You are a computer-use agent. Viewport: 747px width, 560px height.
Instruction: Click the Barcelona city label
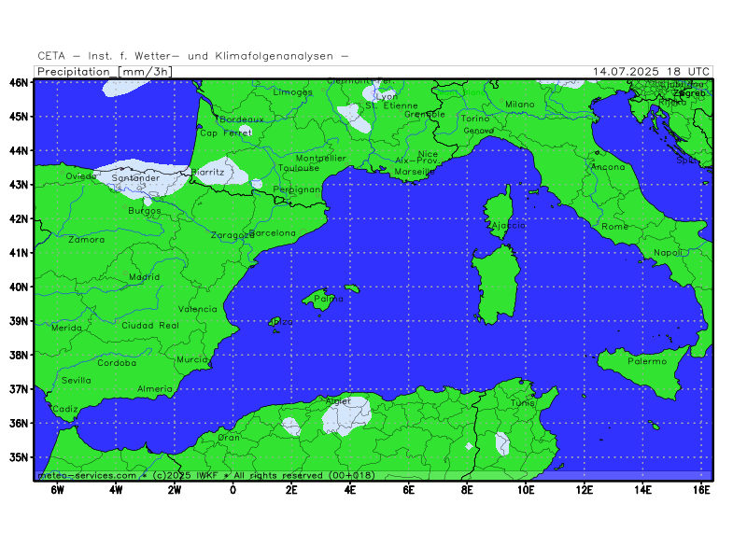[x=273, y=232]
